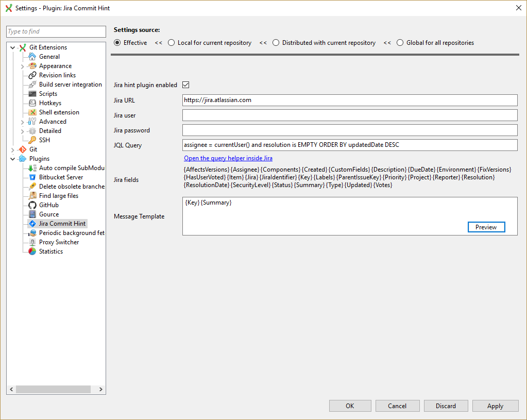Expand the Detailed tree node
Image resolution: width=527 pixels, height=420 pixels.
[23, 131]
